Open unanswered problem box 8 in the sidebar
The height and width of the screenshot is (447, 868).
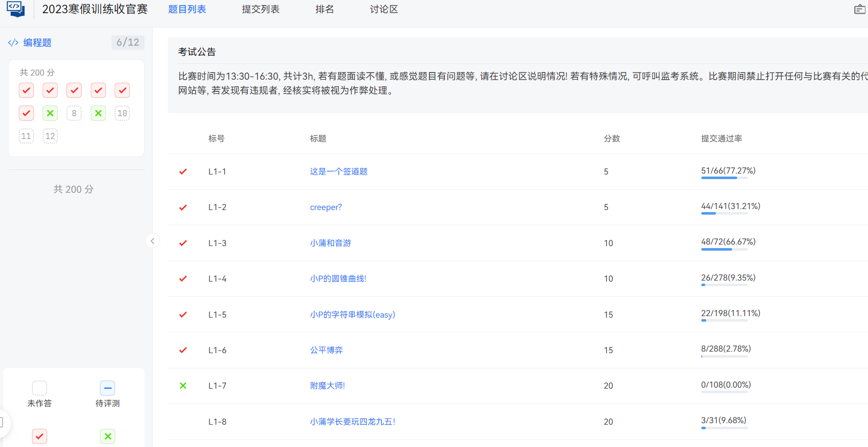point(74,113)
